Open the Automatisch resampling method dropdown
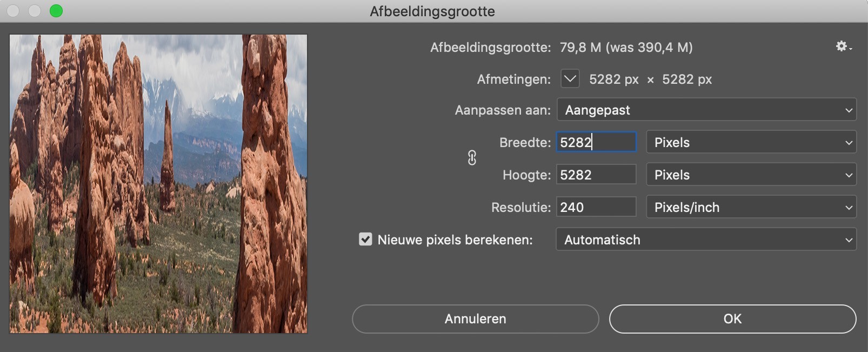The width and height of the screenshot is (868, 352). 706,240
